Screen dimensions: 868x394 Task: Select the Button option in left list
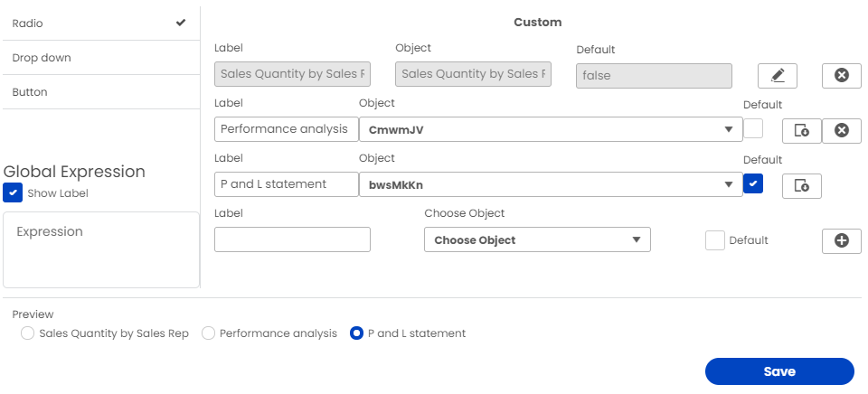(99, 92)
